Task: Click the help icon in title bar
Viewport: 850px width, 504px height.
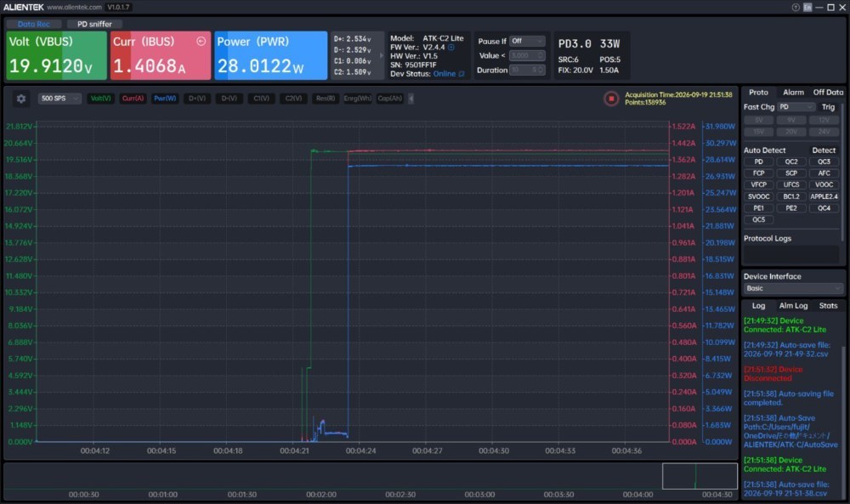Action: (796, 7)
